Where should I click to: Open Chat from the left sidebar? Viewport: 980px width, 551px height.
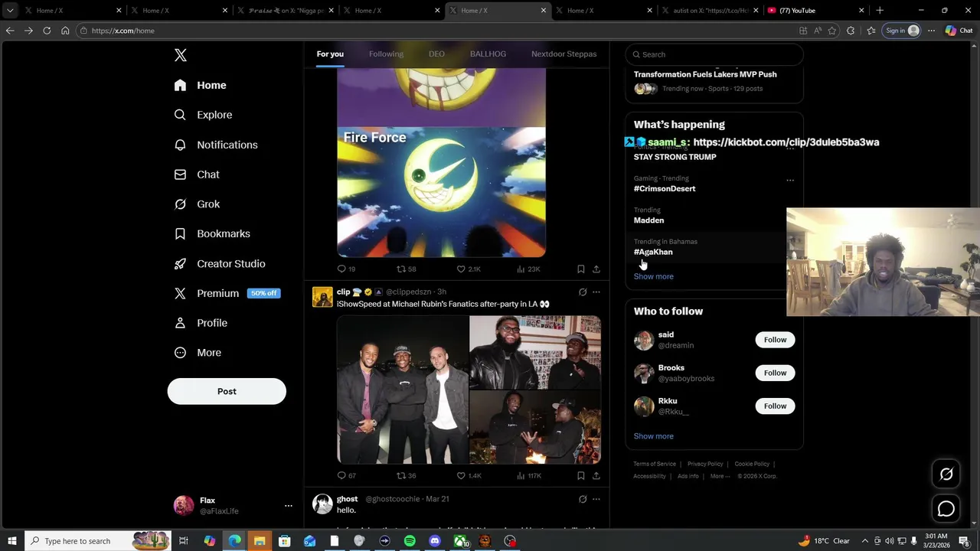click(x=198, y=174)
